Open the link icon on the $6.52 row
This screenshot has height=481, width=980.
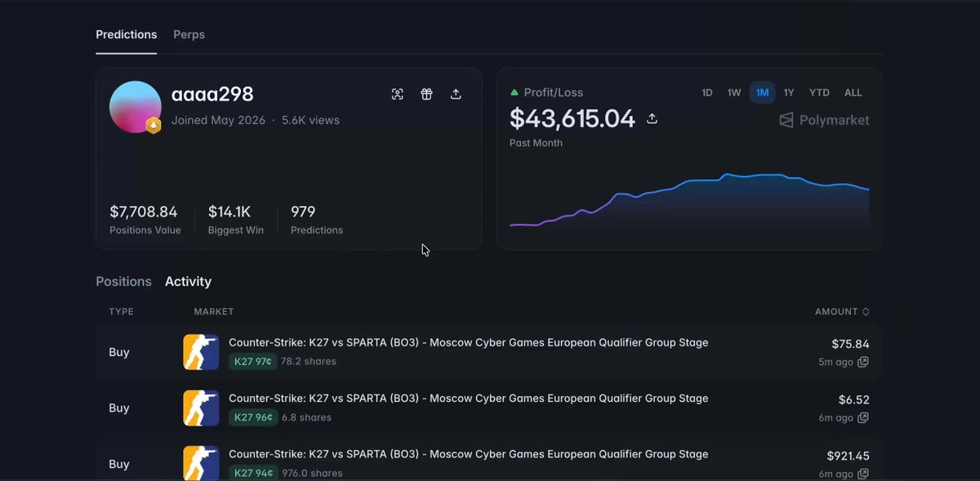[x=863, y=417]
